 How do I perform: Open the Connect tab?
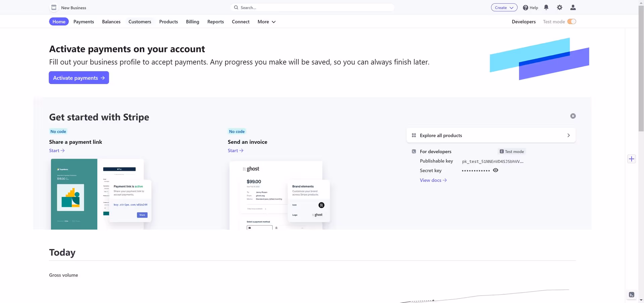coord(240,21)
